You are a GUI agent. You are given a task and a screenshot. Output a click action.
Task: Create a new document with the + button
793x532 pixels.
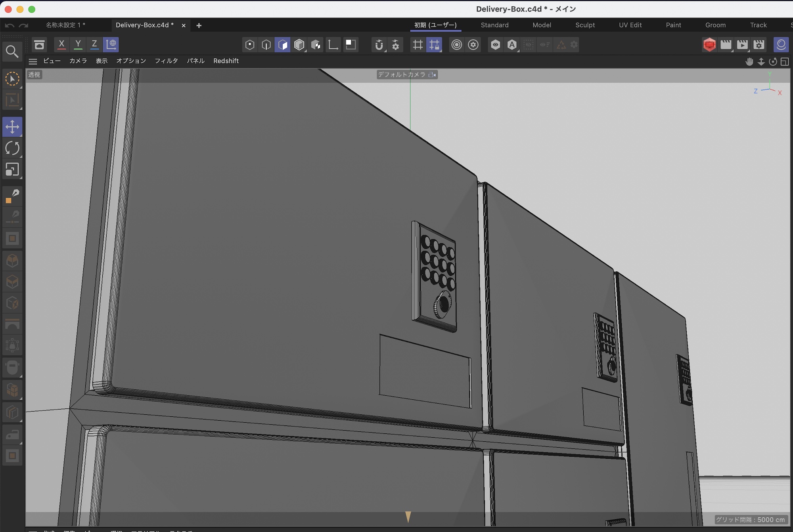pyautogui.click(x=198, y=25)
